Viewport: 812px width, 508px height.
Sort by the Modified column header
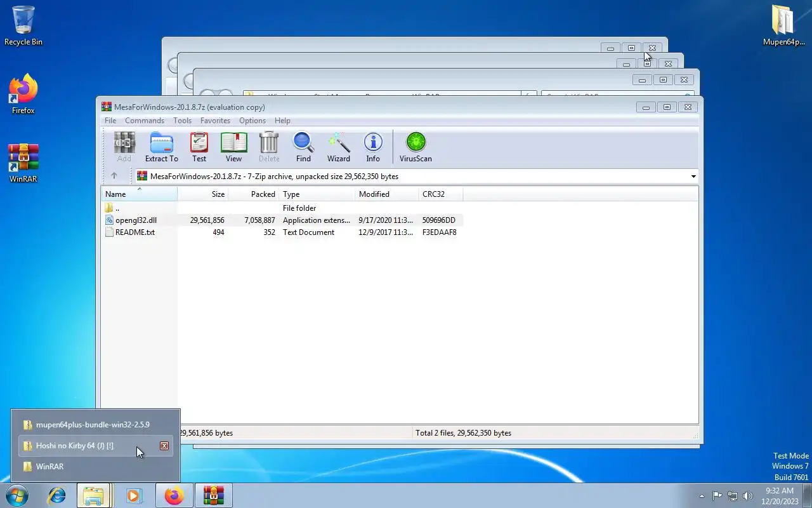tap(387, 194)
